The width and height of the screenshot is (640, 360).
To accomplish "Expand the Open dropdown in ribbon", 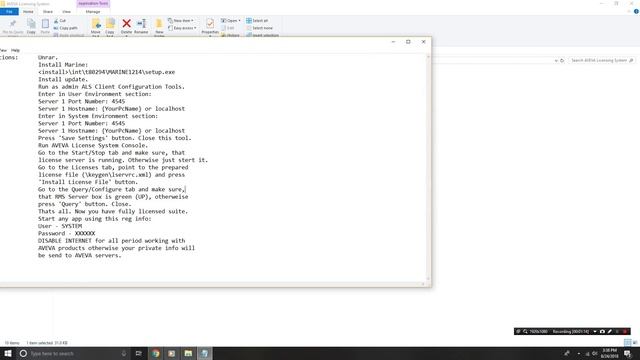I will 231,20.
